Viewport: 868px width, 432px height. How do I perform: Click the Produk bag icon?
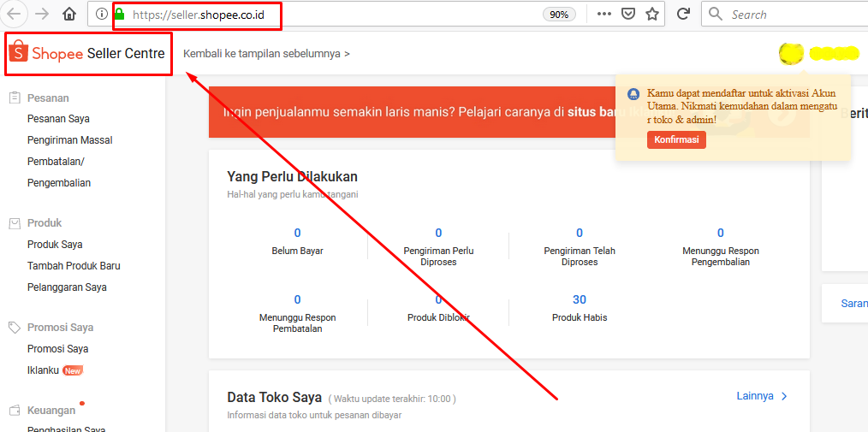click(x=15, y=223)
